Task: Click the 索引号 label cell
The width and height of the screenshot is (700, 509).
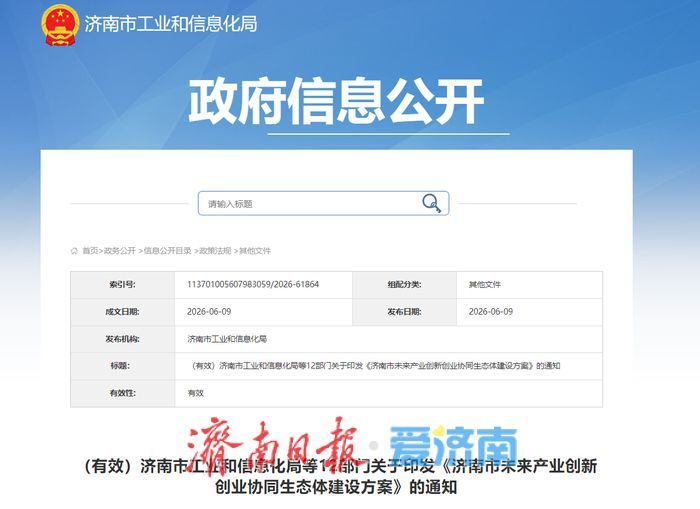Action: 123,285
